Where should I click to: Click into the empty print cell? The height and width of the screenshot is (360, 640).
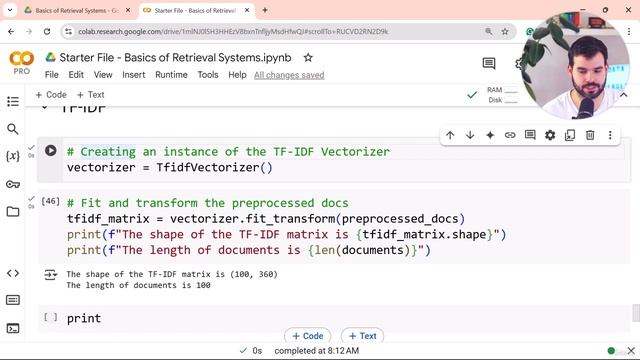[x=347, y=318]
